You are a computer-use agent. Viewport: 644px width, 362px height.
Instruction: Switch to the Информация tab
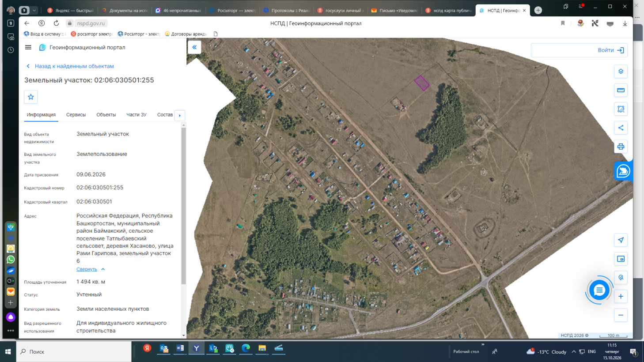pos(41,115)
